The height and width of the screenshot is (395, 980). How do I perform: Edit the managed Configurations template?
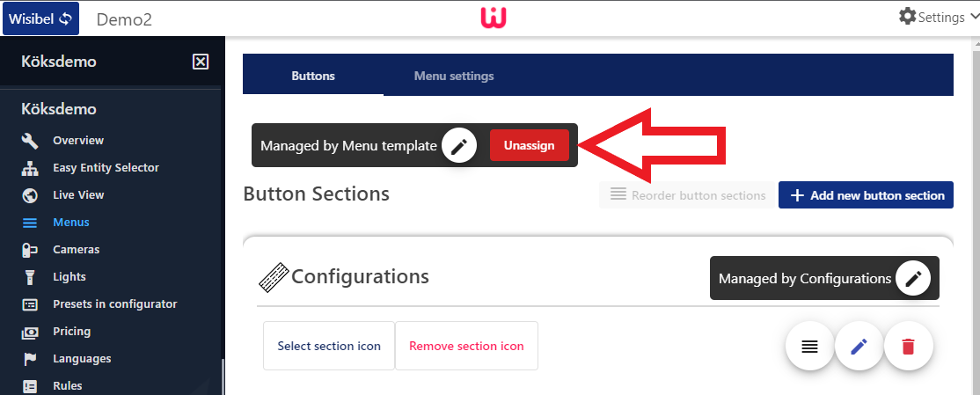[914, 279]
